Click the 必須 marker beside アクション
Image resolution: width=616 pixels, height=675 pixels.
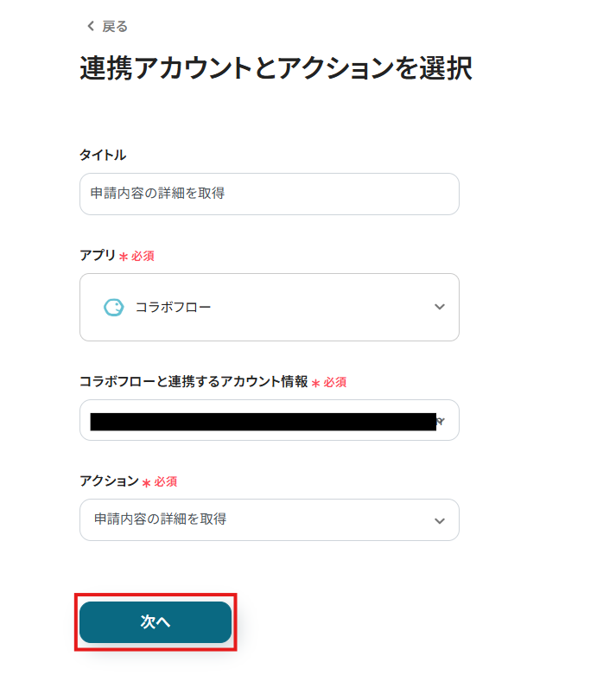(165, 481)
